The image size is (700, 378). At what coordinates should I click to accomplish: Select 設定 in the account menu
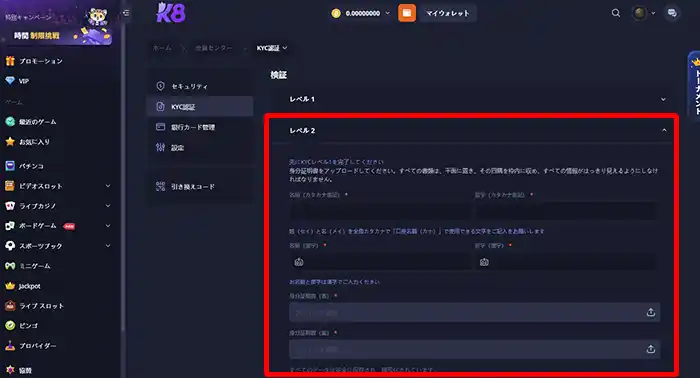[x=200, y=147]
